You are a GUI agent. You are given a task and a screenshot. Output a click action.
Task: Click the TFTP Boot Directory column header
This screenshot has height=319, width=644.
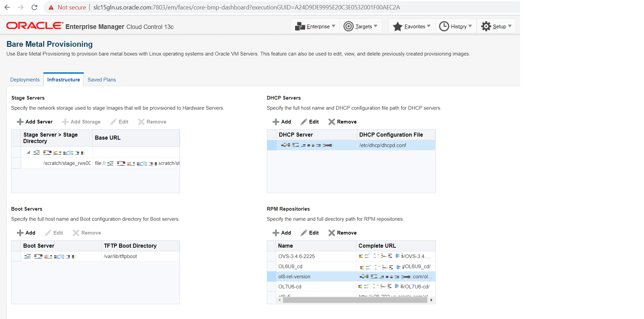point(140,246)
